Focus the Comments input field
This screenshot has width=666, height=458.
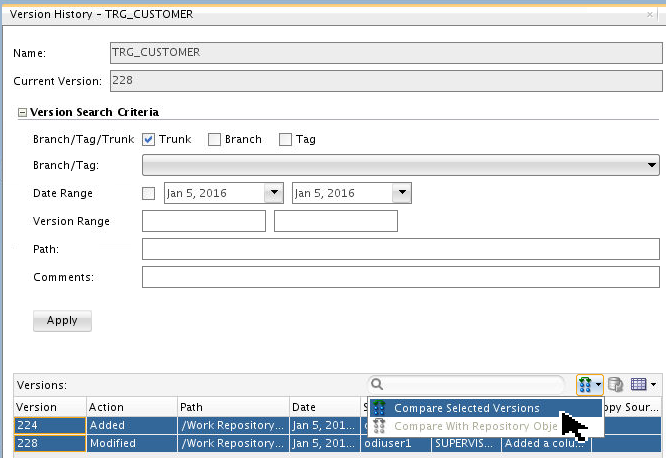[401, 277]
